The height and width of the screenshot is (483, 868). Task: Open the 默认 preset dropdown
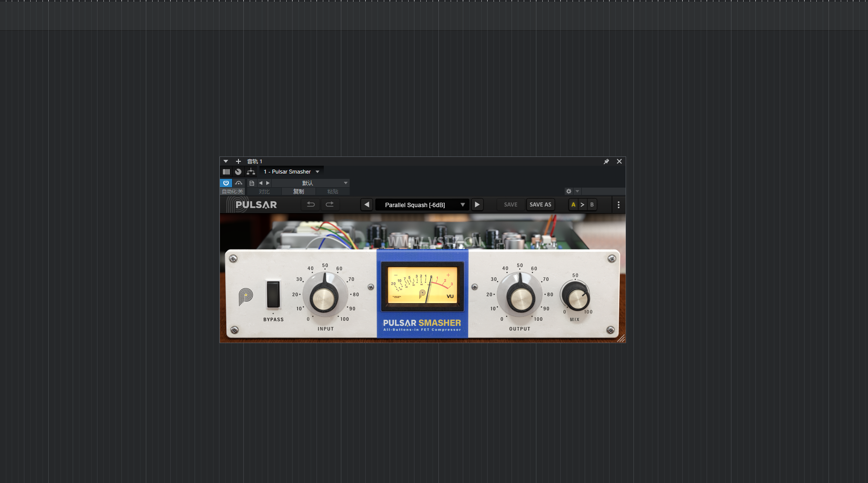point(311,183)
